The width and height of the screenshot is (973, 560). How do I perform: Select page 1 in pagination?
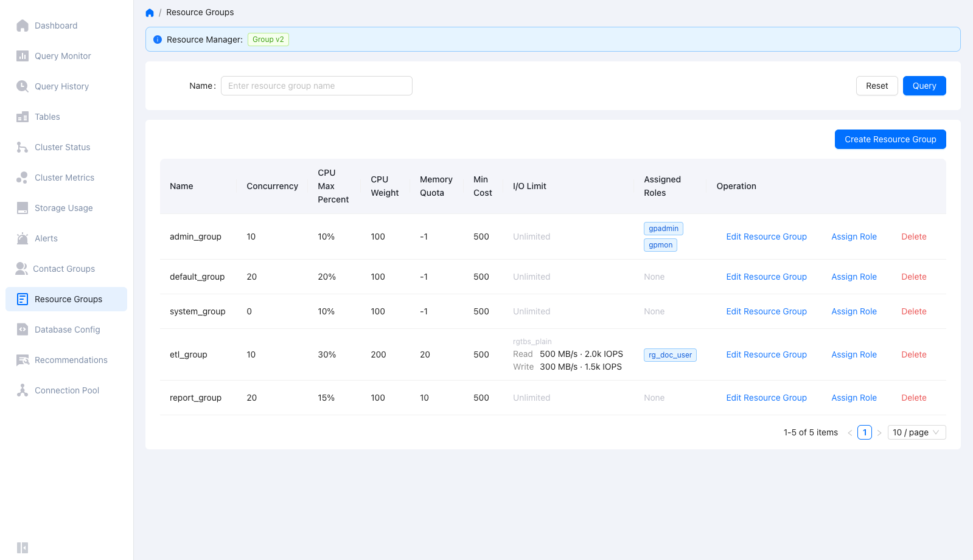tap(865, 432)
